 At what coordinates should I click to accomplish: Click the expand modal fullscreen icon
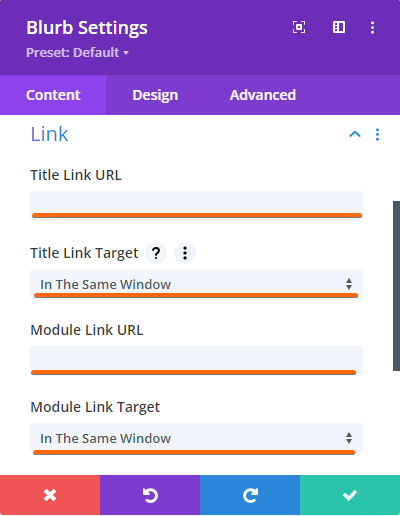point(299,27)
